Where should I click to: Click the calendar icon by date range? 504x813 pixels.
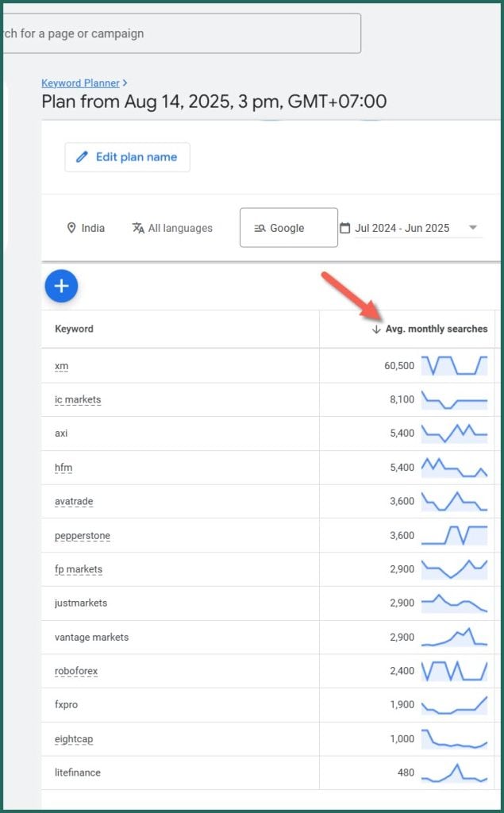click(x=344, y=228)
